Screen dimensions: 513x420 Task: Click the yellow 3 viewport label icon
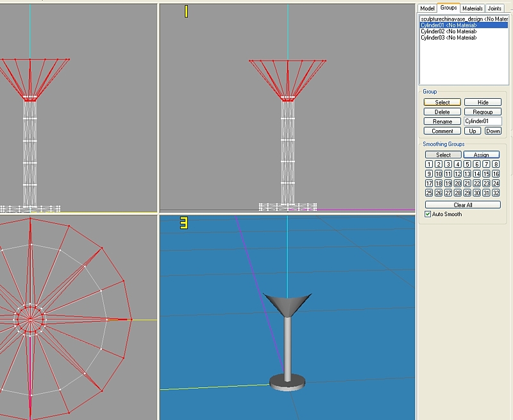183,223
